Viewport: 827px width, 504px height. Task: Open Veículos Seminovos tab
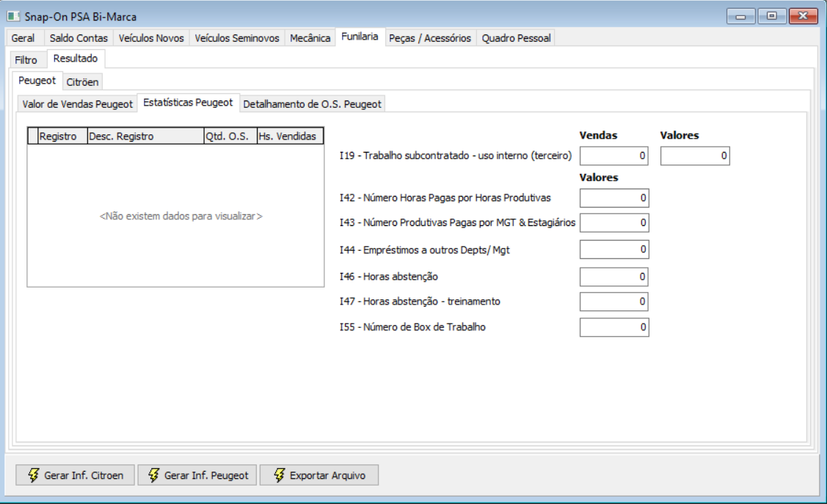click(237, 38)
